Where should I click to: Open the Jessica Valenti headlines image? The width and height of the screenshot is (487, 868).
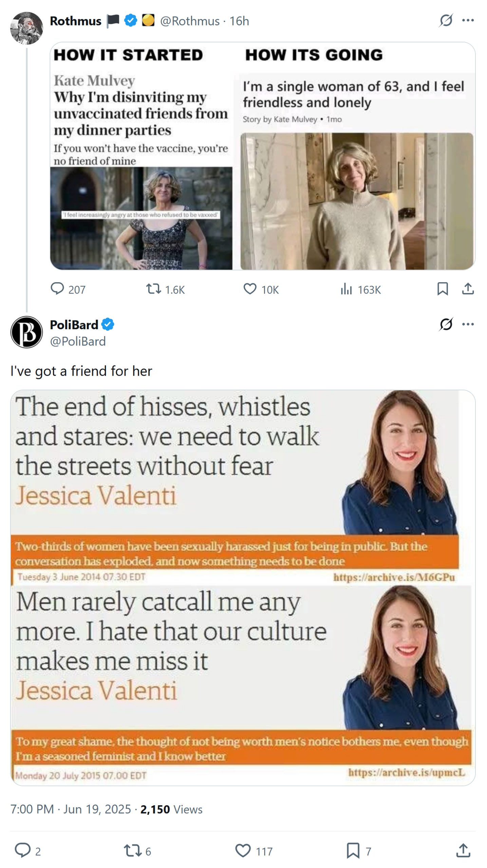[x=243, y=588]
